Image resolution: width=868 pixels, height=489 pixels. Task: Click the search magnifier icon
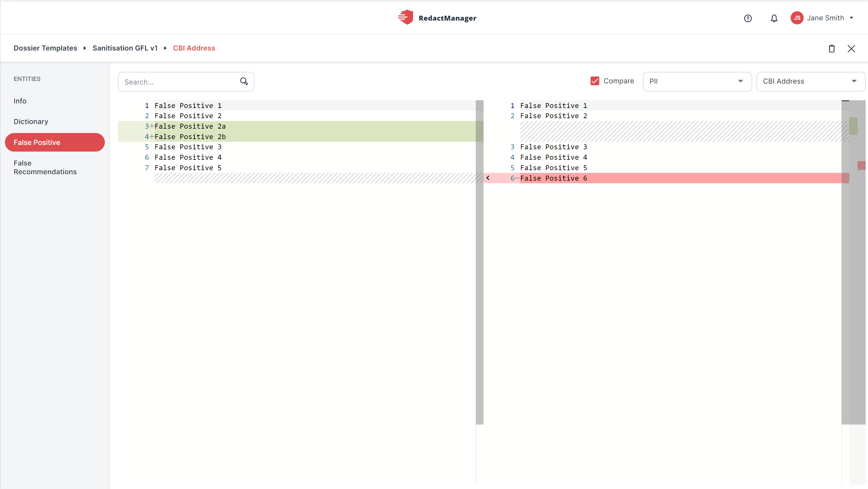pyautogui.click(x=244, y=81)
